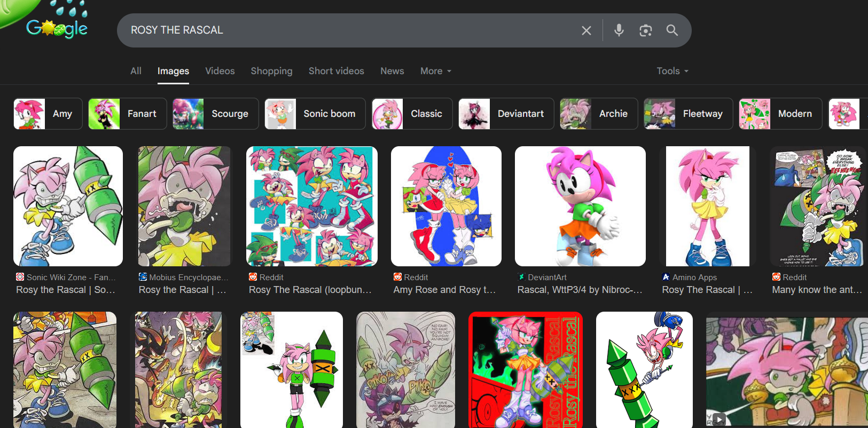Open the Amy Rose and Rosy image
Screen dimensions: 868x428
(x=446, y=206)
